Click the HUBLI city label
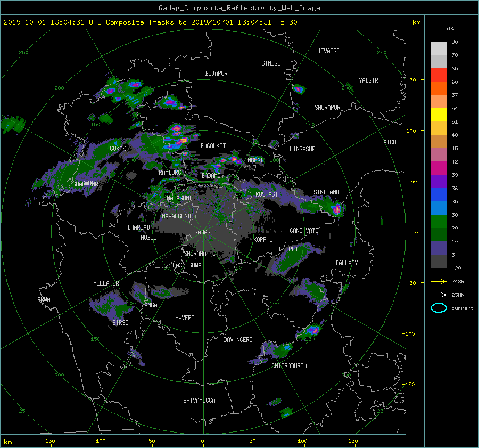The height and width of the screenshot is (448, 479). pyautogui.click(x=148, y=238)
